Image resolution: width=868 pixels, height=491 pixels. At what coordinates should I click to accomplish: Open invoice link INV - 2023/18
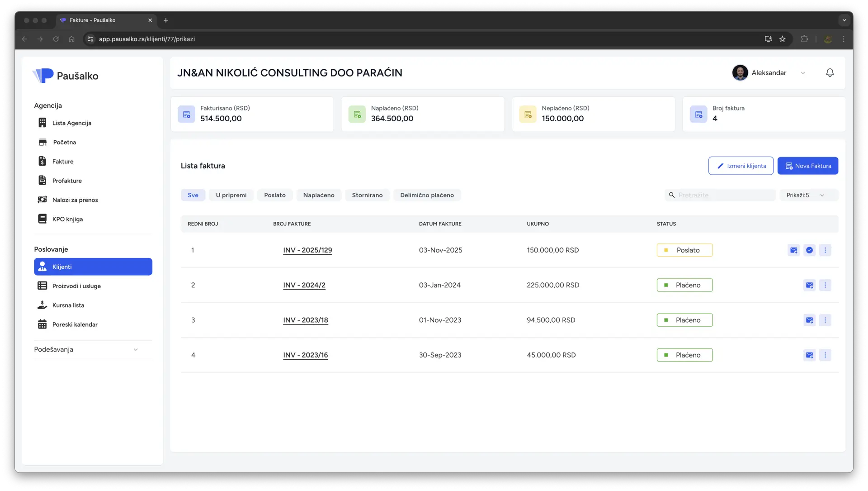(306, 320)
